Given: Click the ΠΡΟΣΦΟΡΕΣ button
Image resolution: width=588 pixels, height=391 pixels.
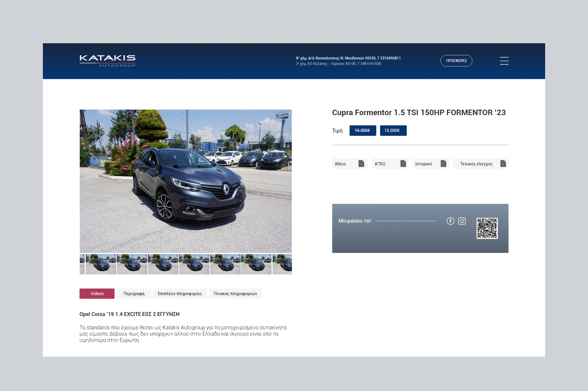Looking at the screenshot, I should pos(456,61).
